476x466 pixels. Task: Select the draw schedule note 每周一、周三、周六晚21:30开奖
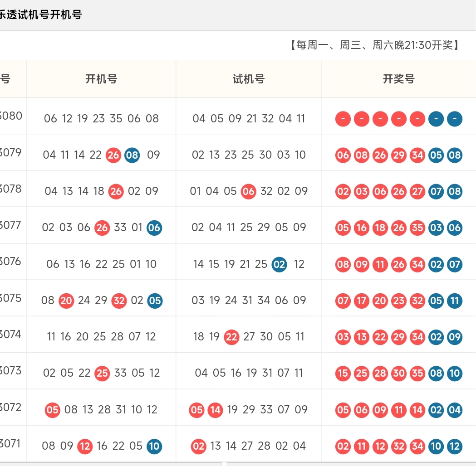tap(375, 45)
